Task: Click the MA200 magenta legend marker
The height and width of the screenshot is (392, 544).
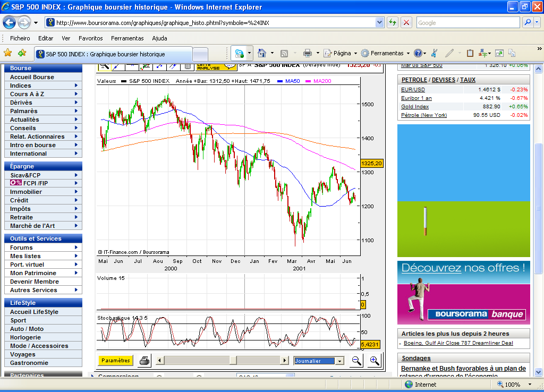Action: pos(308,81)
